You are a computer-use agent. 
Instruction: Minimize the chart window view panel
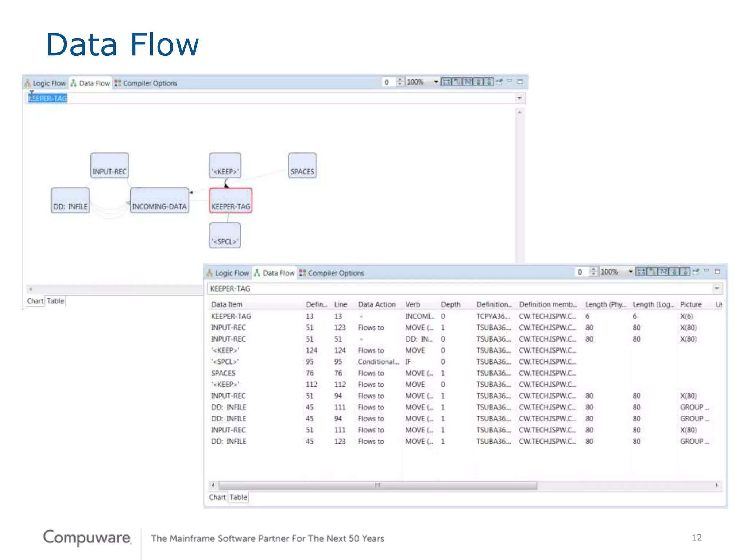(510, 81)
